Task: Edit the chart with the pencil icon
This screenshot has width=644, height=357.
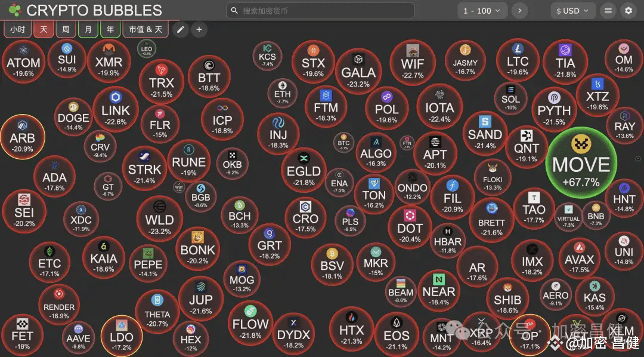Action: [x=180, y=30]
